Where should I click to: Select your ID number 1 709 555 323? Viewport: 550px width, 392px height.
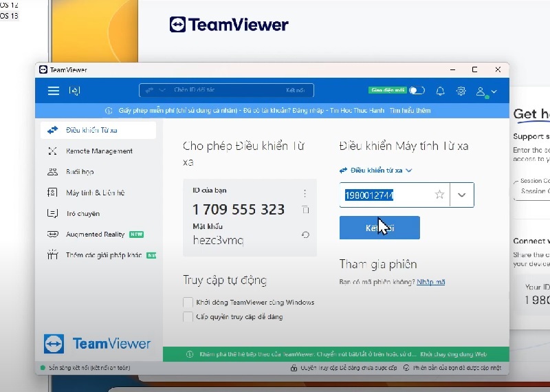pyautogui.click(x=239, y=210)
